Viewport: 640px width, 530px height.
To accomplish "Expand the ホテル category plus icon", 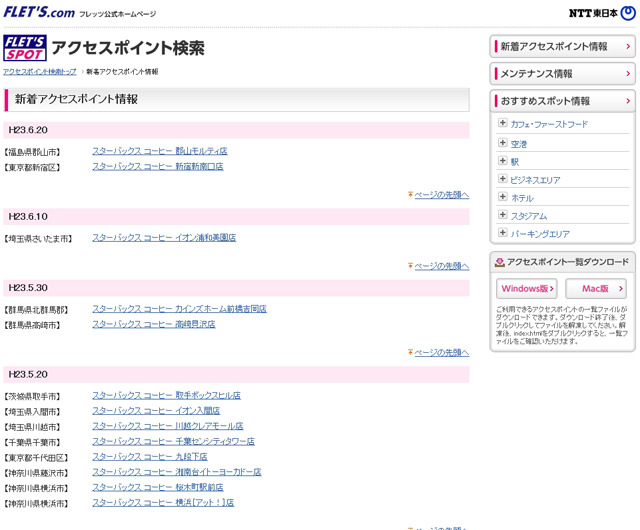I will [503, 196].
